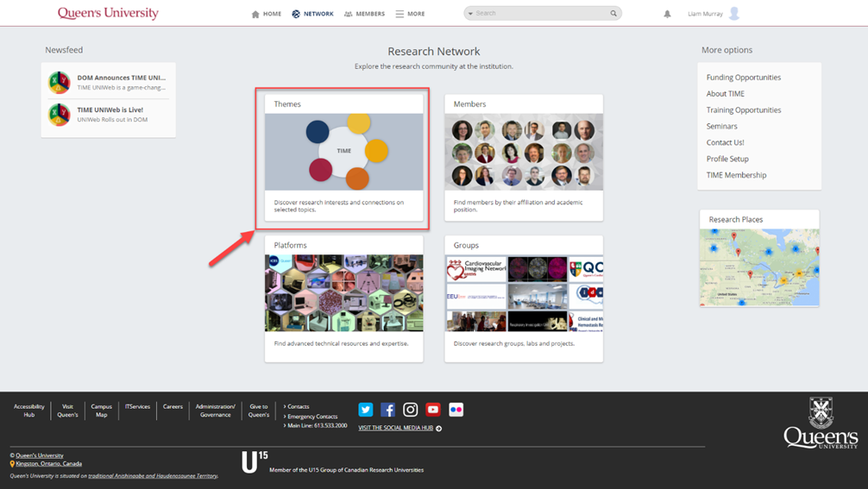Click the search magnifier icon
Screen dimensions: 868x489
click(x=613, y=14)
